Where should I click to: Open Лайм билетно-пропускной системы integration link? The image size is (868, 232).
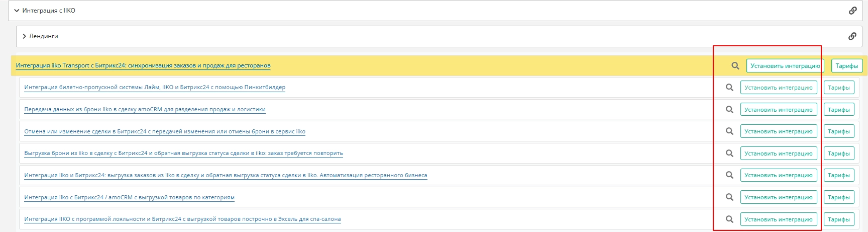tap(155, 88)
